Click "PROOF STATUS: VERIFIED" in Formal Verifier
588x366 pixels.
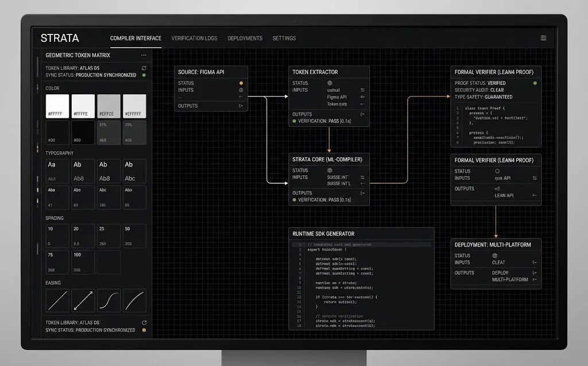coord(480,83)
